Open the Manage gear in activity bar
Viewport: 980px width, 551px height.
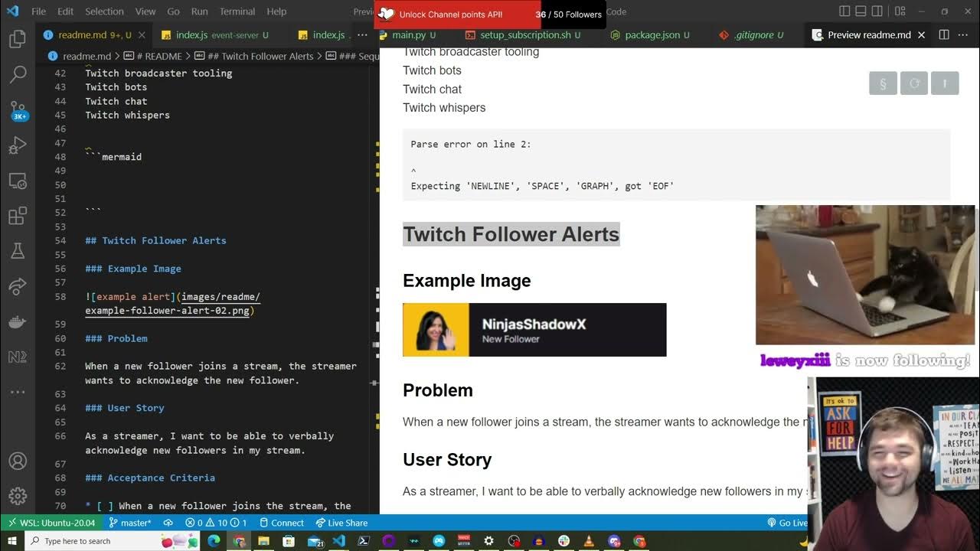[x=18, y=496]
